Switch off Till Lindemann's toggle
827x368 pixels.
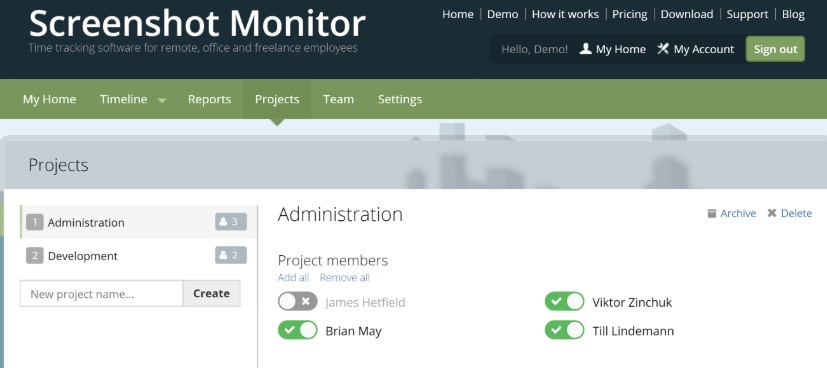tap(564, 330)
